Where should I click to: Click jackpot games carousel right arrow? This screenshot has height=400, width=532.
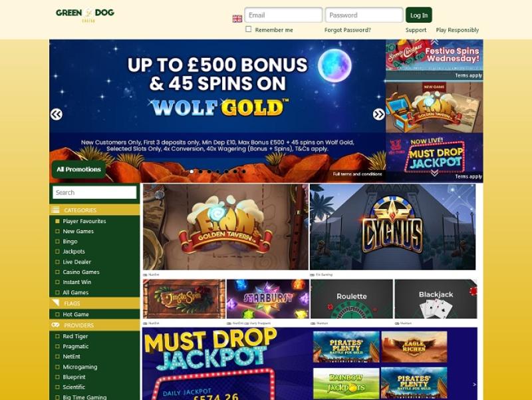point(474,385)
